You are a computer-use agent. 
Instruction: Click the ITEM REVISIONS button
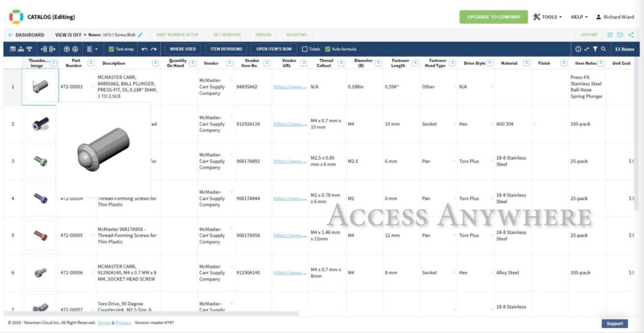tap(226, 49)
